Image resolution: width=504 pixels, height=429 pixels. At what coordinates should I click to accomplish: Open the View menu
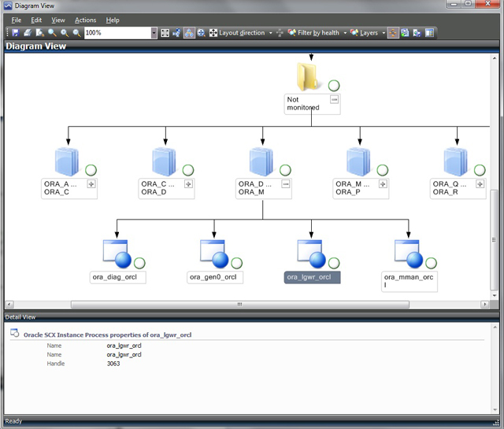(58, 20)
